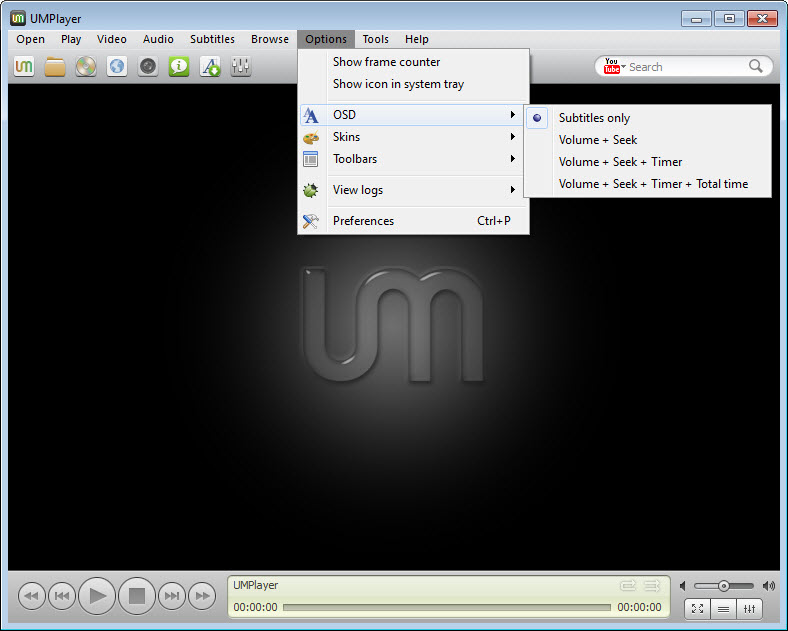Click the open disc icon in toolbar
788x631 pixels.
coord(86,67)
